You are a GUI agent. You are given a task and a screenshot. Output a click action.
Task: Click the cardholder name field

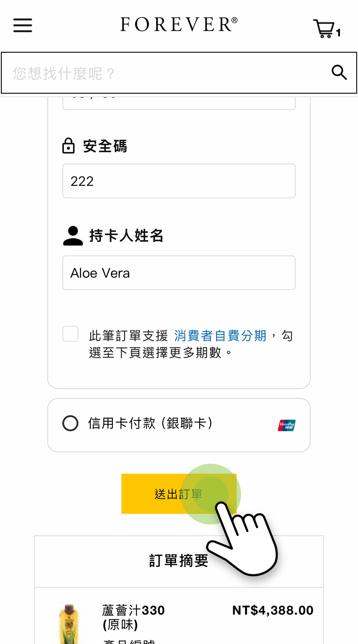tap(179, 273)
